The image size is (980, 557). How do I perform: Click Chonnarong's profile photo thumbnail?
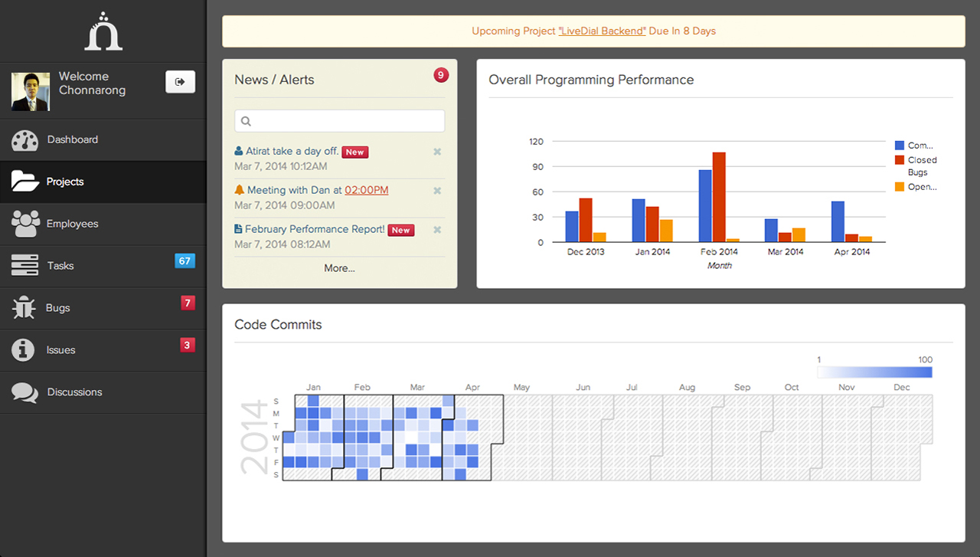pyautogui.click(x=31, y=92)
